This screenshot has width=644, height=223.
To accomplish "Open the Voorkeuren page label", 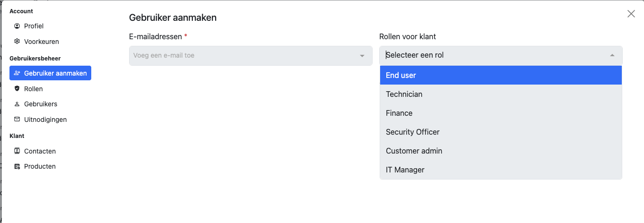I will pos(42,42).
